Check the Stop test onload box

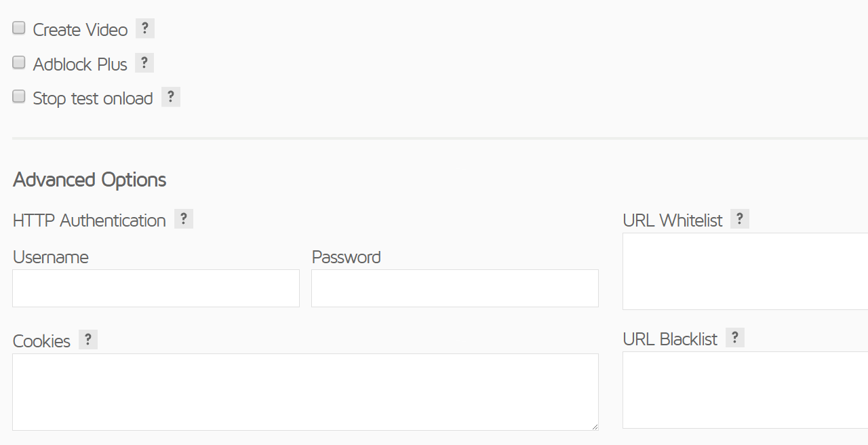(x=19, y=97)
